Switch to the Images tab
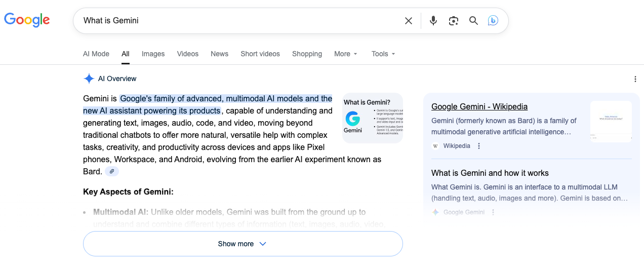644x264 pixels. (x=153, y=54)
